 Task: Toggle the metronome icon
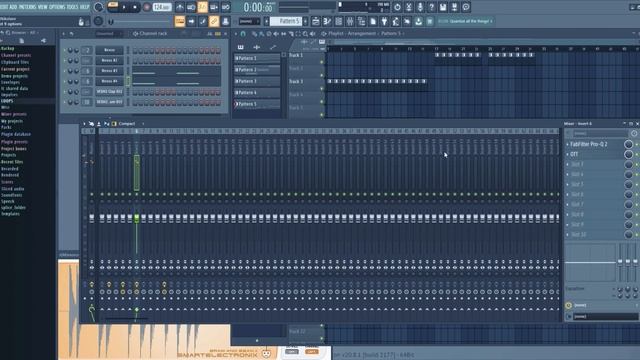pyautogui.click(x=180, y=7)
